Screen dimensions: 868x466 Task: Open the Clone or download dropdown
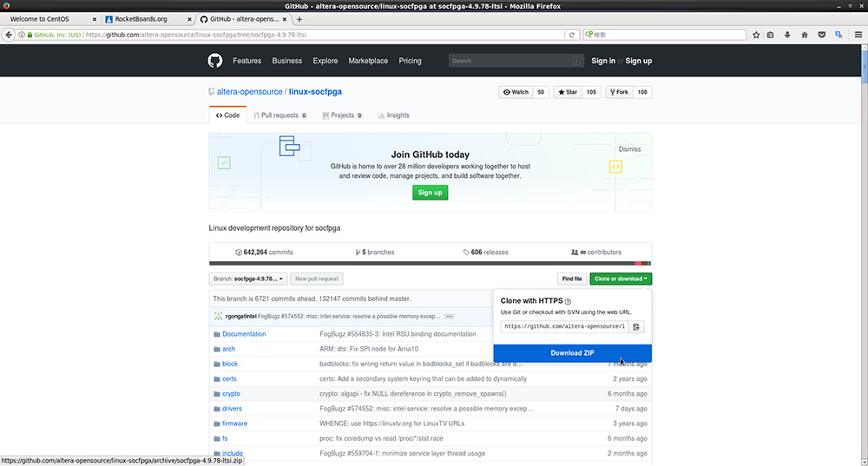pyautogui.click(x=621, y=279)
